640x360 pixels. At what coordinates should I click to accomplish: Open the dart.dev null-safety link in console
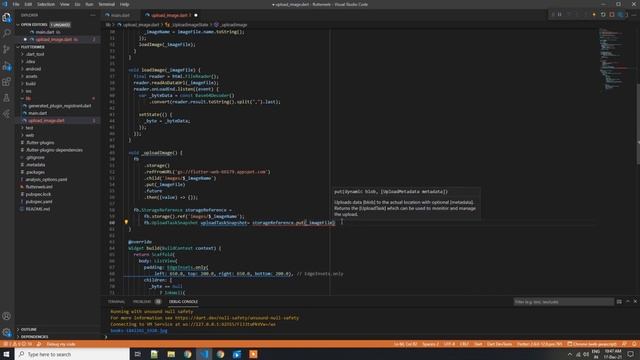coord(237,318)
